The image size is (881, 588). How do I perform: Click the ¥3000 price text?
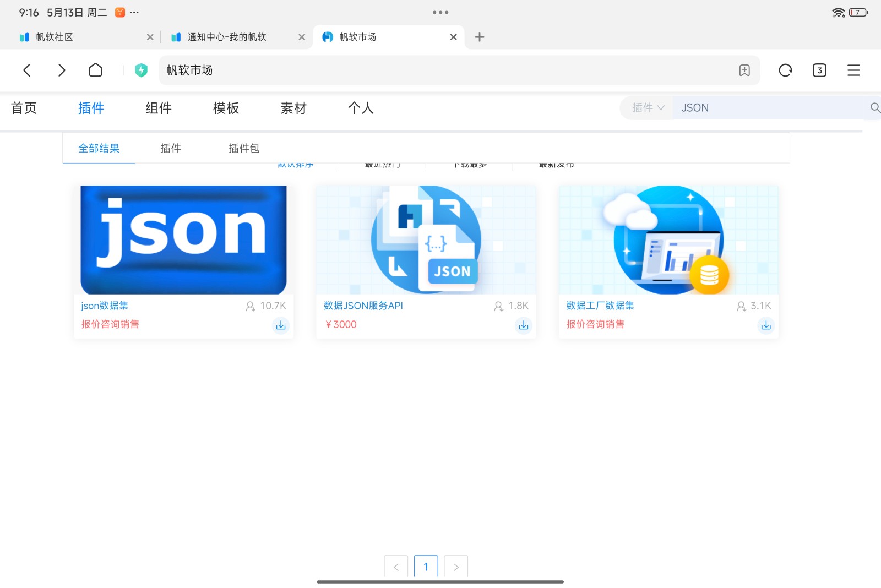pos(341,324)
